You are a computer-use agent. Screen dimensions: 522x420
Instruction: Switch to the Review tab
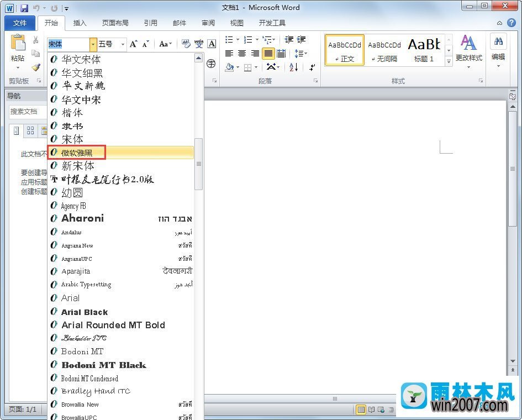click(x=208, y=23)
